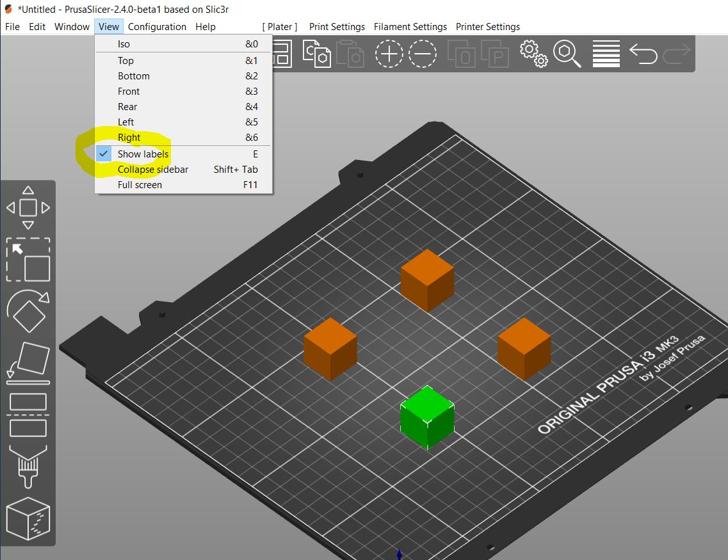Viewport: 728px width, 560px height.
Task: Switch to the Print Settings tab
Action: point(337,26)
